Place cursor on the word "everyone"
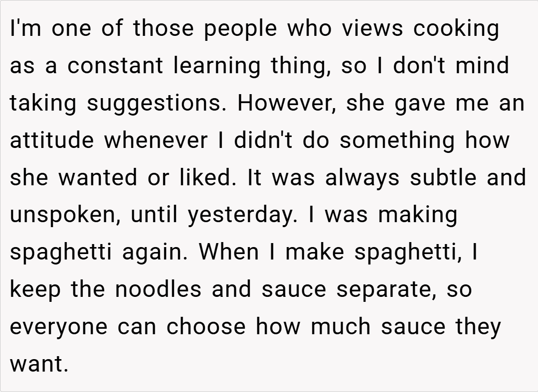 (59, 327)
